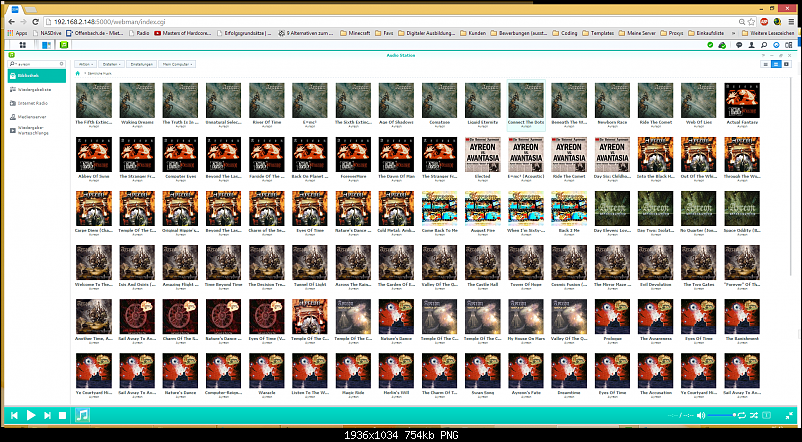Image resolution: width=802 pixels, height=442 pixels.
Task: Select the Merlin's Will track
Action: [x=396, y=375]
